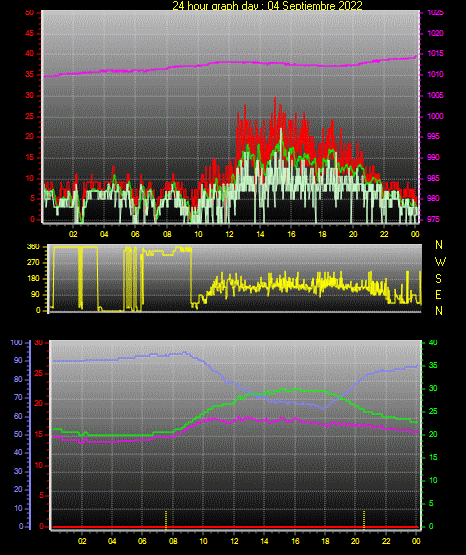
Task: Click the red 25 label on bottom graph
Action: click(39, 373)
